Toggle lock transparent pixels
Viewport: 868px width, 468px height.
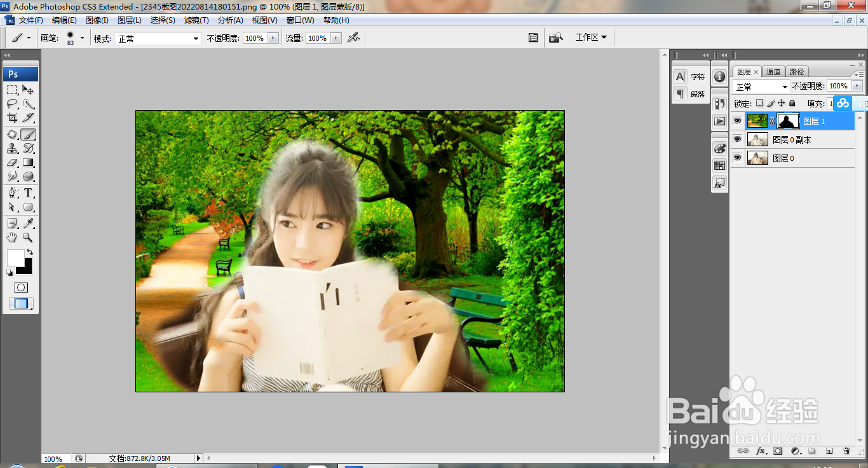click(759, 103)
